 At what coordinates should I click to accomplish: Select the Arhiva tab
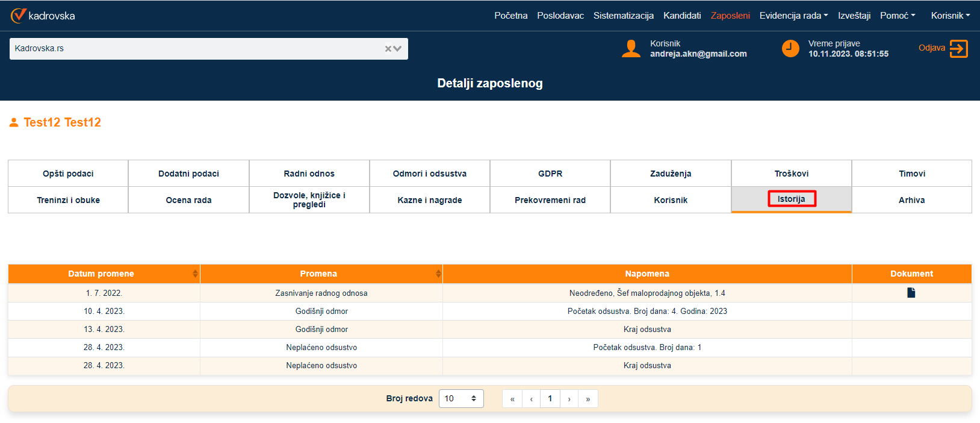pyautogui.click(x=911, y=200)
